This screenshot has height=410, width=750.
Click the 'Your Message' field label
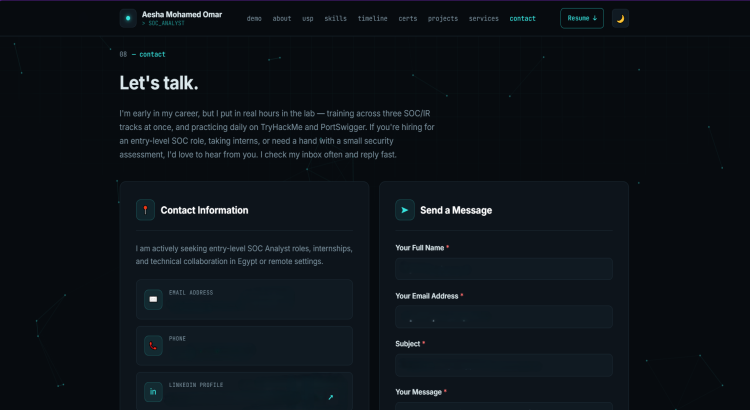419,392
